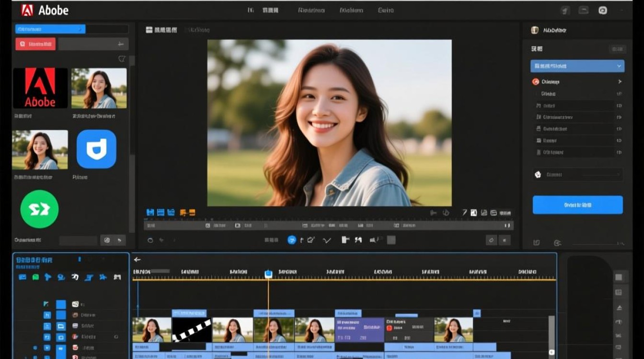Click the rounded square icon at top right
The width and height of the screenshot is (644, 359).
[603, 10]
